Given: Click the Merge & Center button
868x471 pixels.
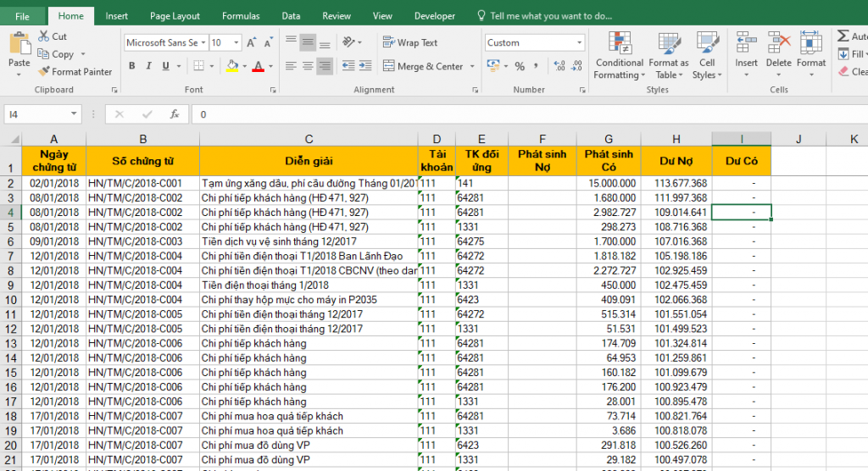Looking at the screenshot, I should (x=423, y=66).
